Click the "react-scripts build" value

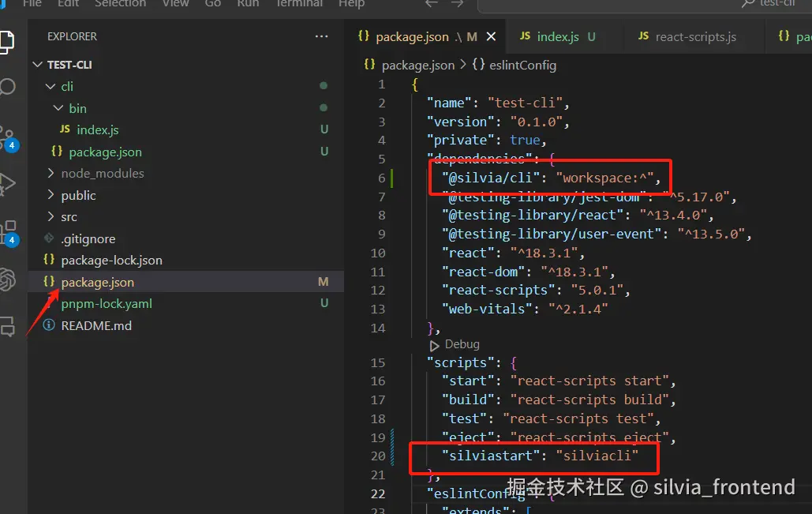(589, 400)
